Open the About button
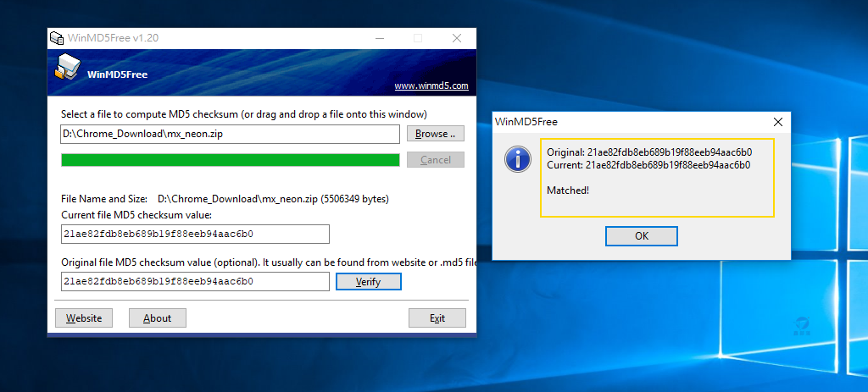This screenshot has width=868, height=392. click(157, 317)
